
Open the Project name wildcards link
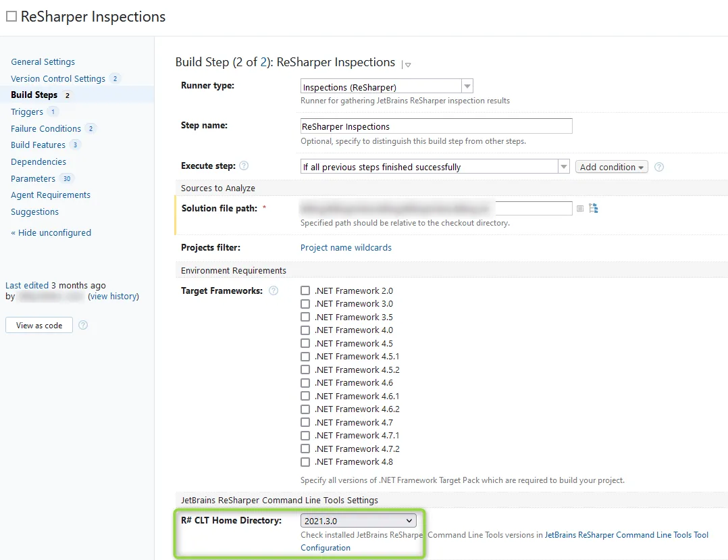tap(346, 248)
